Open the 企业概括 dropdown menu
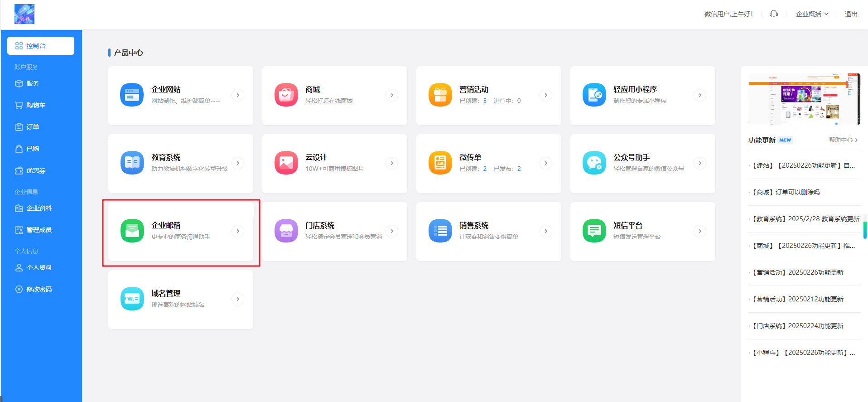868x402 pixels. [812, 14]
